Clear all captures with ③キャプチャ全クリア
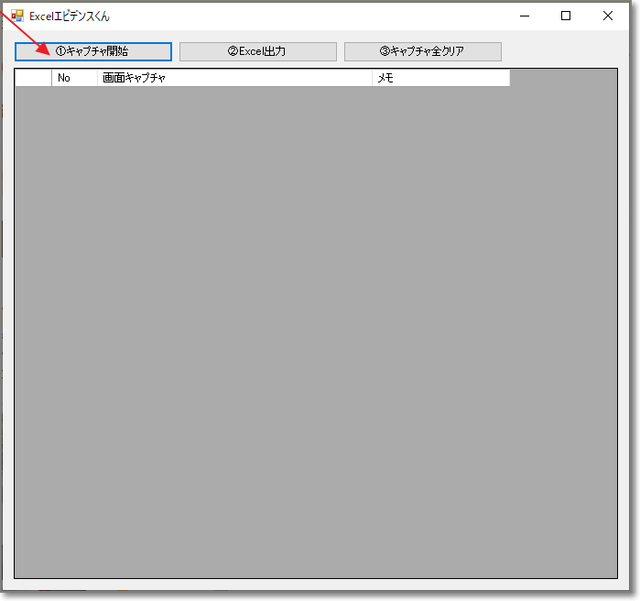This screenshot has width=640, height=601. 422,51
